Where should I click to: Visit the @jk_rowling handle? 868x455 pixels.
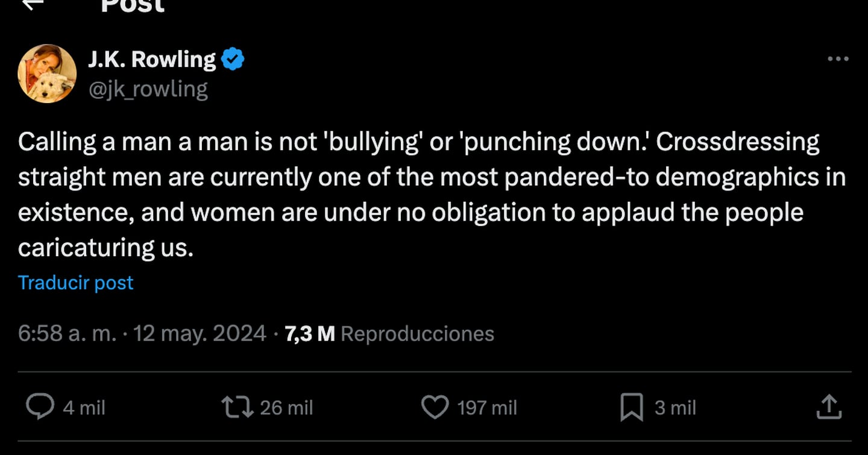pos(148,89)
